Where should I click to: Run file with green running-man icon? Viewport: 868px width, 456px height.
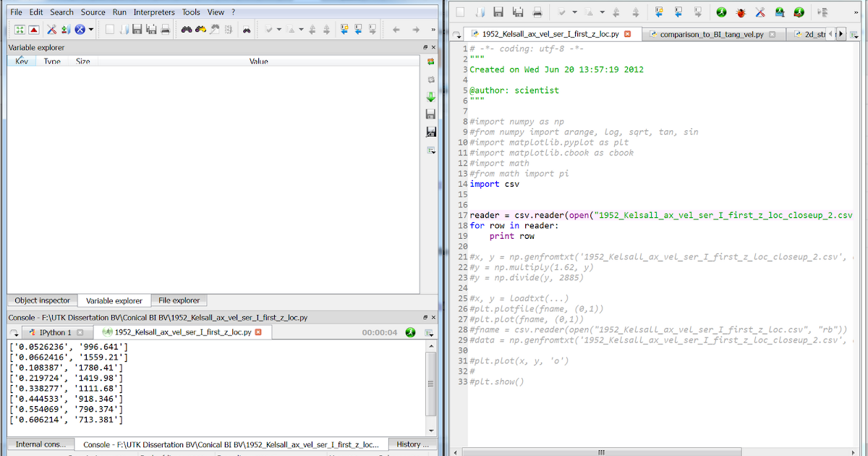pos(721,12)
